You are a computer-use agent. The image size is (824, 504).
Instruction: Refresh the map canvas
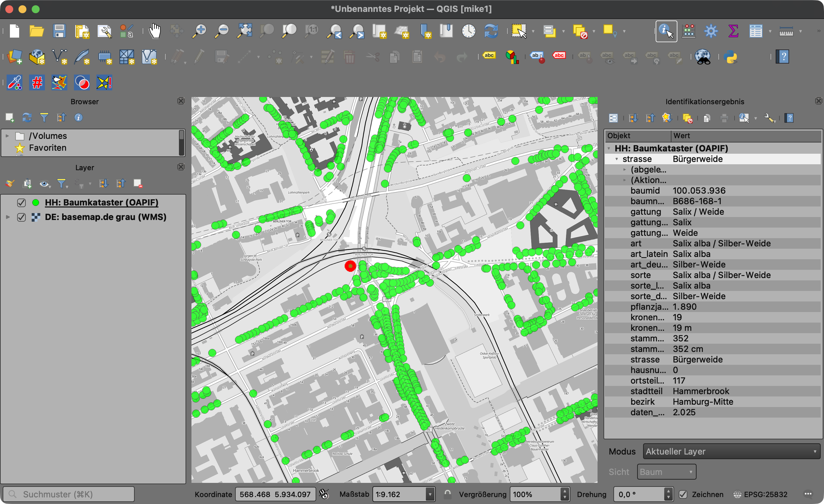tap(491, 31)
